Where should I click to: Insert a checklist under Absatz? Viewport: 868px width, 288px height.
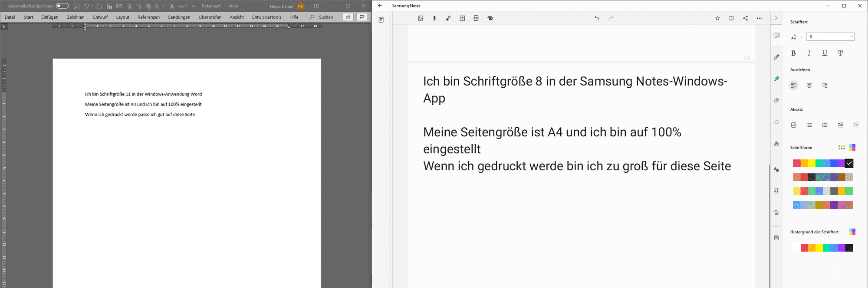tap(793, 125)
